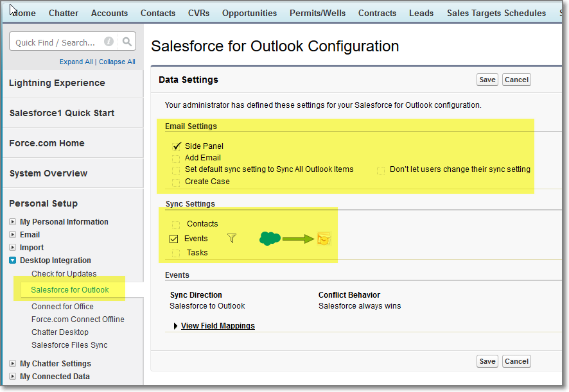
Task: Enable the Contacts sync checkbox
Action: click(x=176, y=225)
